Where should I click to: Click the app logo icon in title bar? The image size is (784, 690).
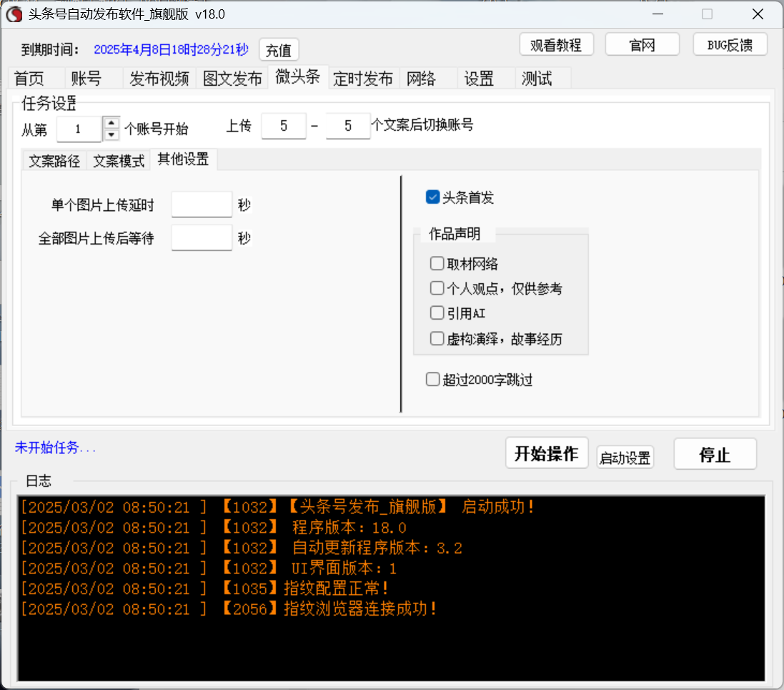click(x=14, y=14)
